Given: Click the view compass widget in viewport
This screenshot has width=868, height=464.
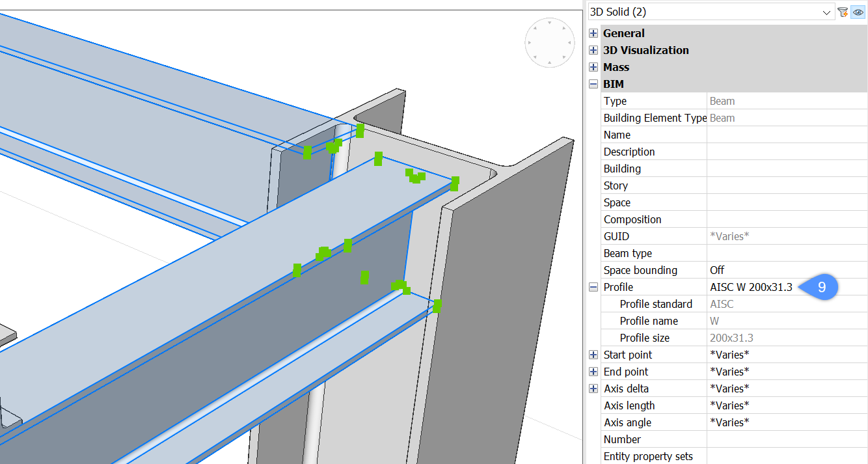Looking at the screenshot, I should (x=550, y=42).
